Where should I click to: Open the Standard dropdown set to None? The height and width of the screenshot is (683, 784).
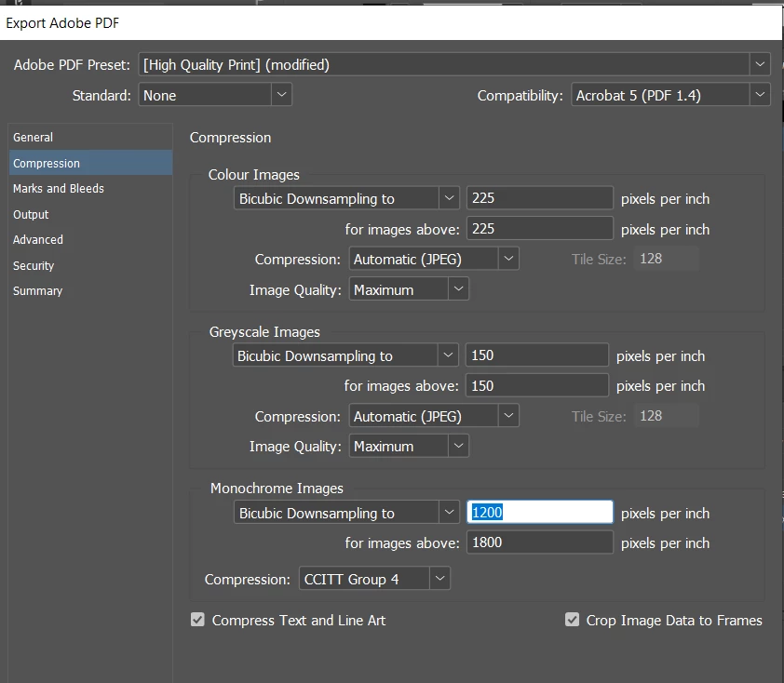tap(215, 95)
